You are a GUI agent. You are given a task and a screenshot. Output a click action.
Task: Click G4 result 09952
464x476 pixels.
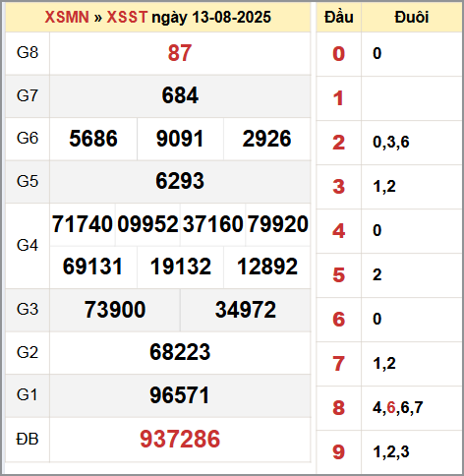point(147,224)
